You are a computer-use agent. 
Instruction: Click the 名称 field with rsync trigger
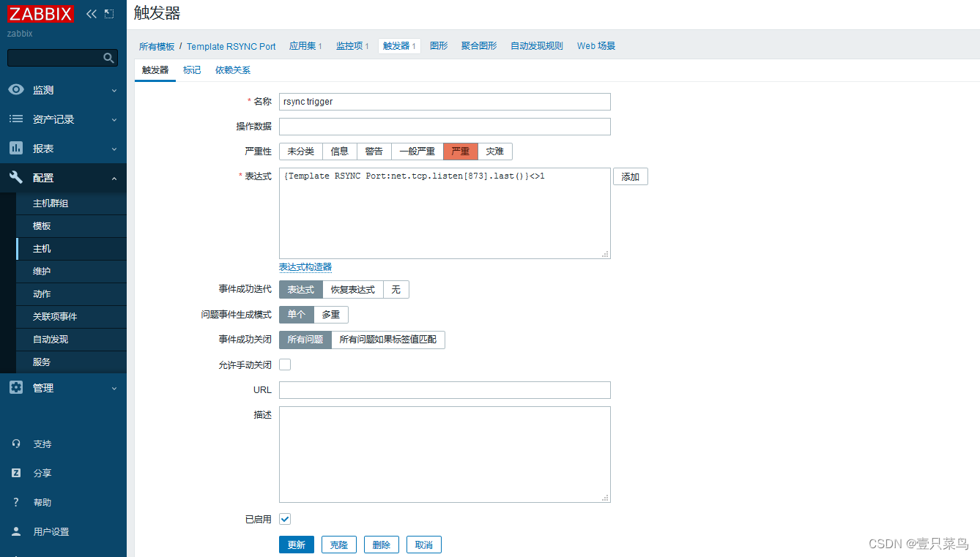click(445, 102)
